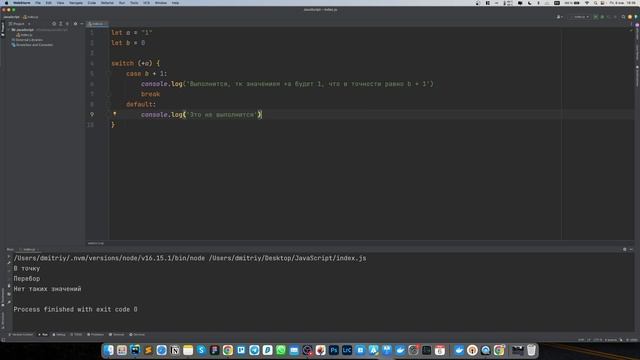Open the Navigate menu
This screenshot has height=360, width=640.
(76, 3)
